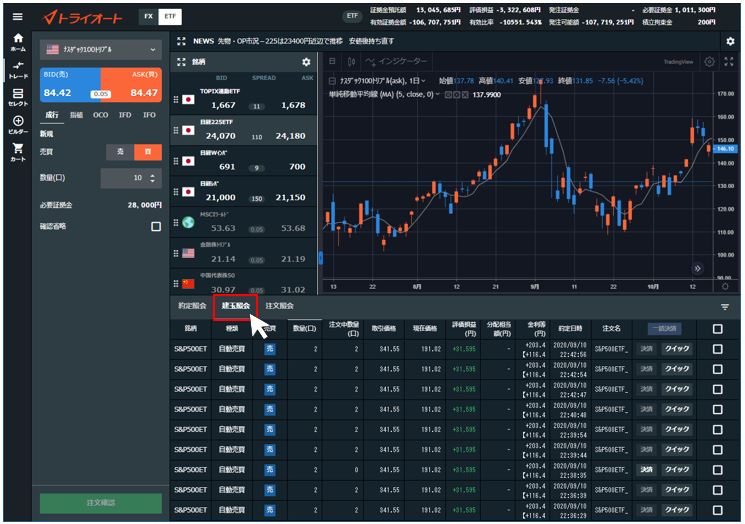Click the トライオート logo
Viewport: 745px width, 524px height.
click(83, 18)
